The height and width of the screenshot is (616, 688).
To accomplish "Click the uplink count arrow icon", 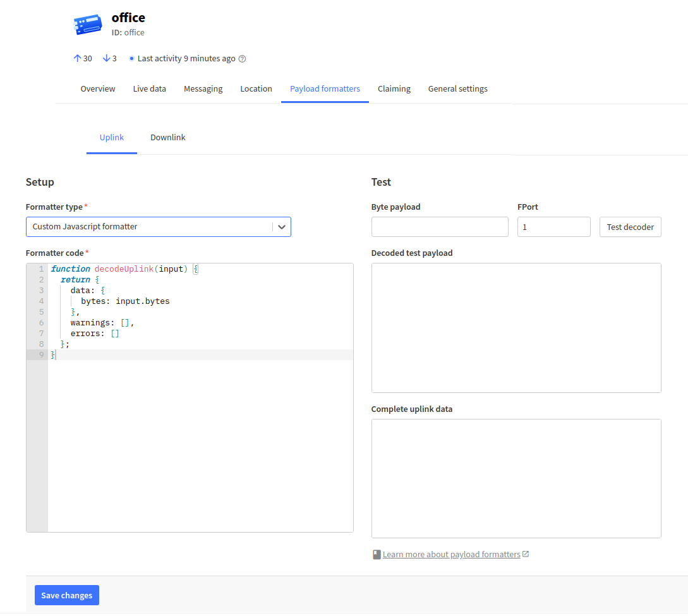I will coord(77,59).
